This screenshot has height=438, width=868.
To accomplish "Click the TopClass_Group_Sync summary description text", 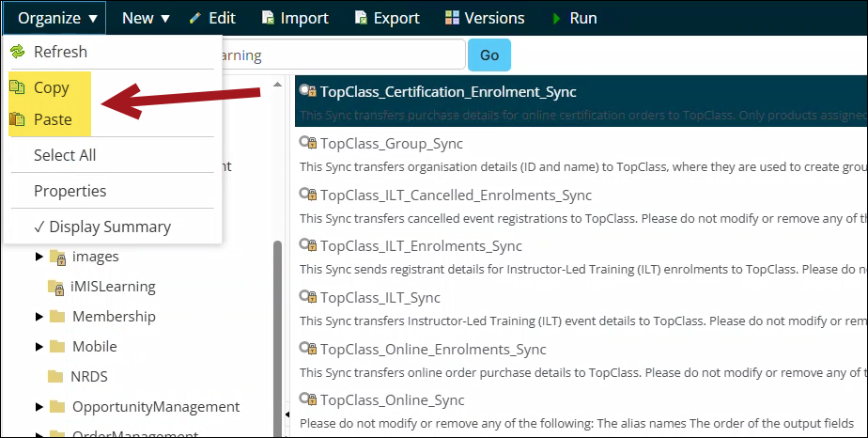I will pyautogui.click(x=583, y=166).
